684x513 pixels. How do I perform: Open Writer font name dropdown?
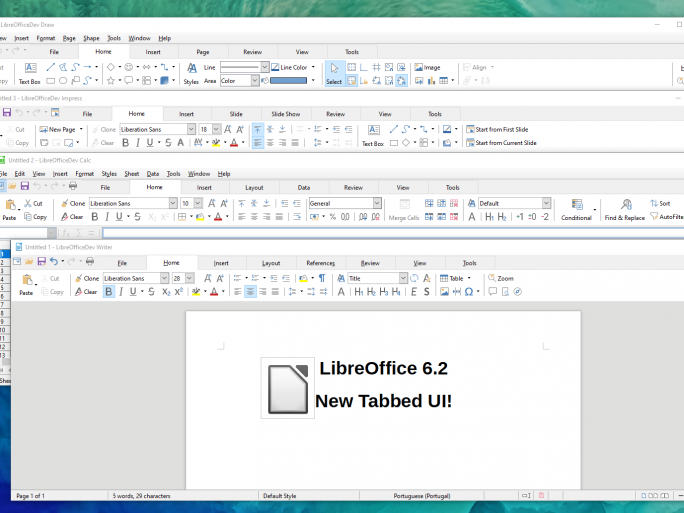coord(164,278)
